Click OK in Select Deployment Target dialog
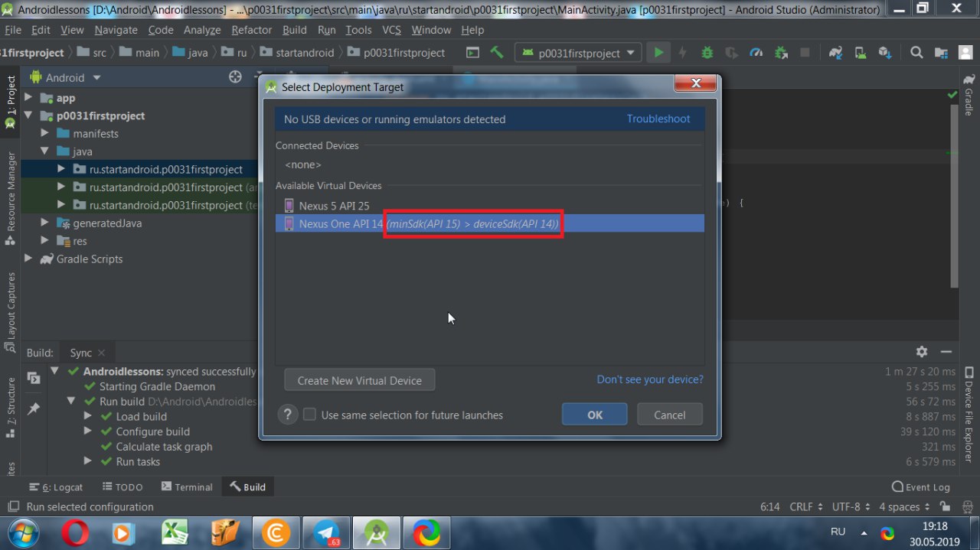This screenshot has width=980, height=550. click(x=595, y=415)
